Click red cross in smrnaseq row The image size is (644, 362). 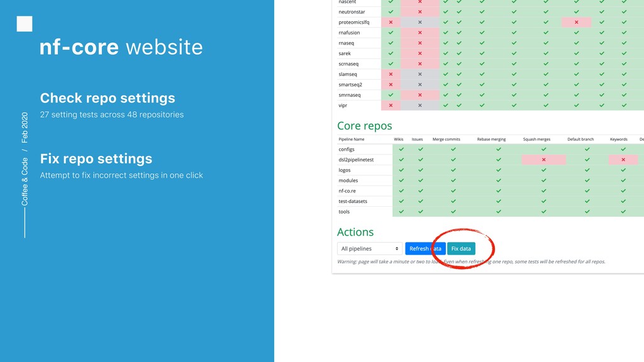pyautogui.click(x=419, y=95)
